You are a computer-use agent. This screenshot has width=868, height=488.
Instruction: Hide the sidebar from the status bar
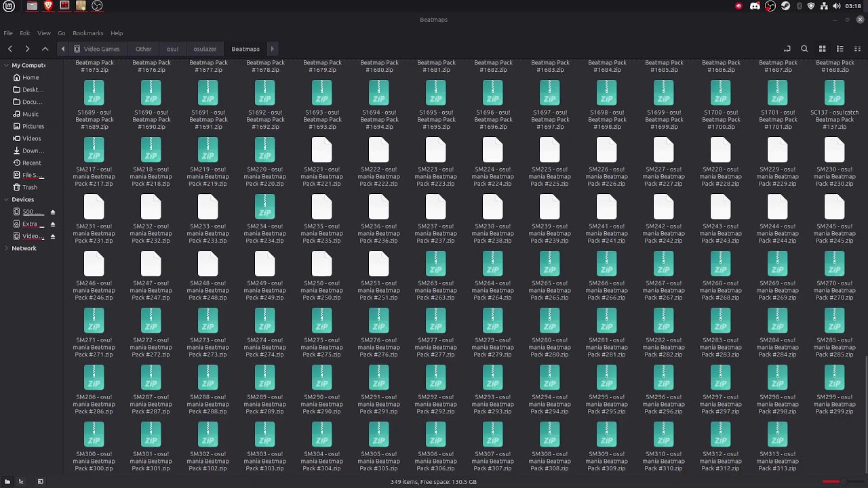coord(40,482)
